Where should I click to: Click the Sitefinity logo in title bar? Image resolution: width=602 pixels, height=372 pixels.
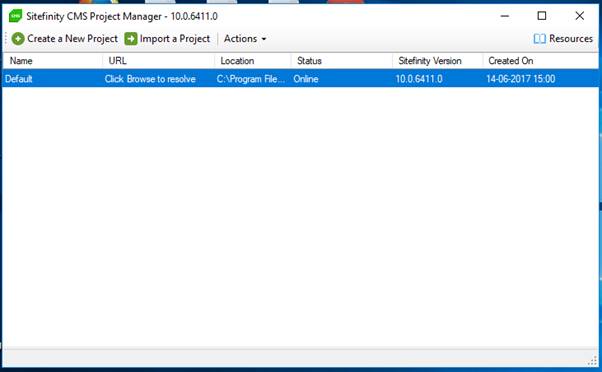click(x=15, y=16)
